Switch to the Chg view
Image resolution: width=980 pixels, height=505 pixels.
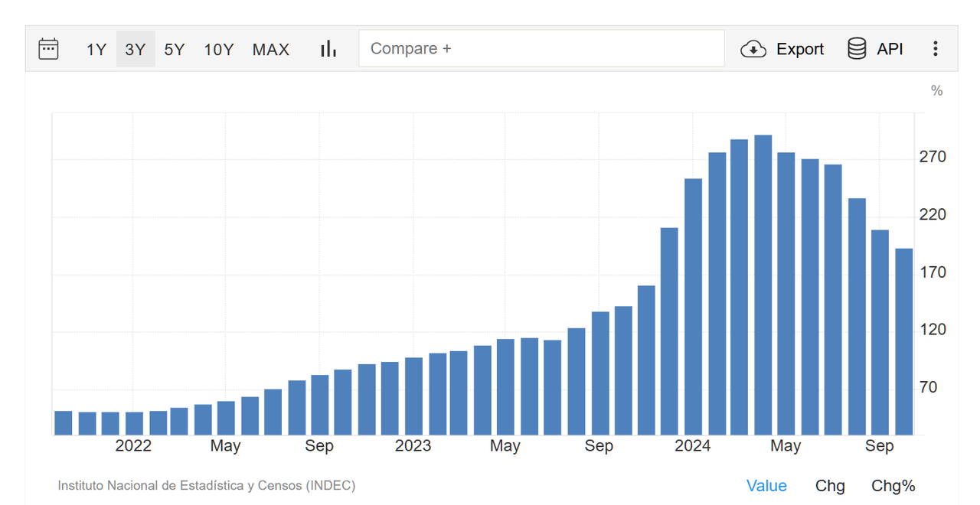830,486
